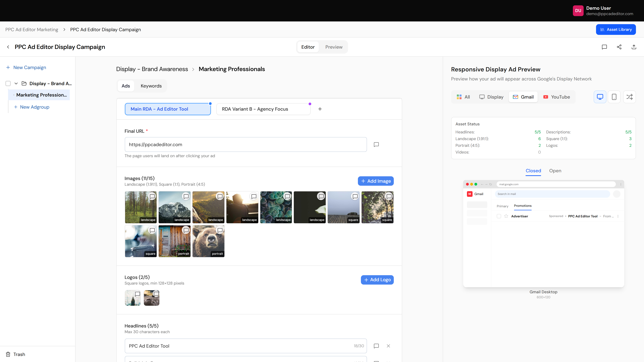
Task: Click the Trash icon in sidebar
Action: (8, 354)
